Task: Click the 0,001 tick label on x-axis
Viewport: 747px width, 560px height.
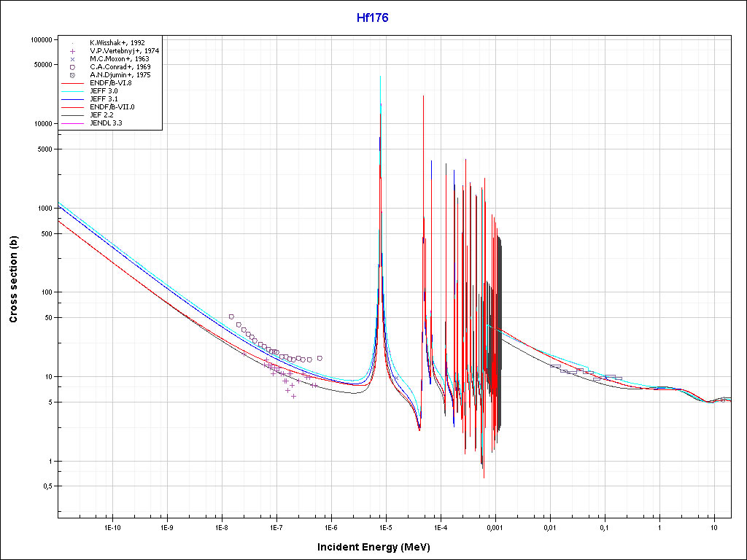Action: pos(495,526)
